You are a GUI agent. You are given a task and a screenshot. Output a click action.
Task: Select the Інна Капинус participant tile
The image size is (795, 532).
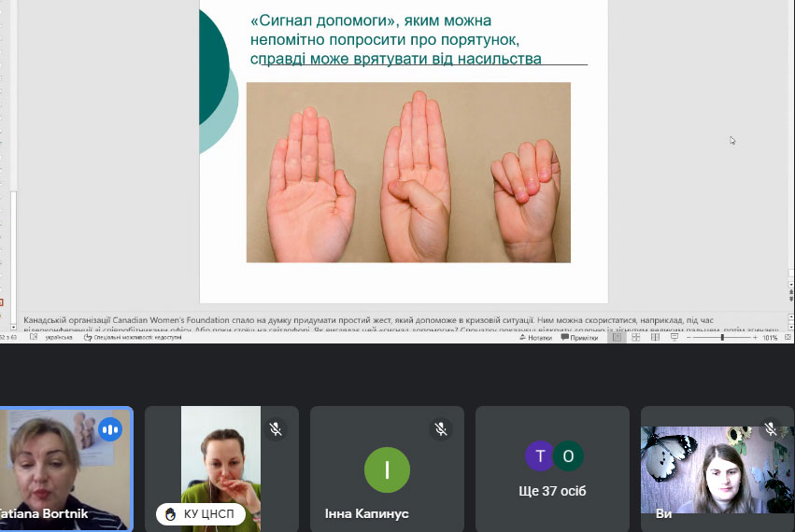point(387,469)
